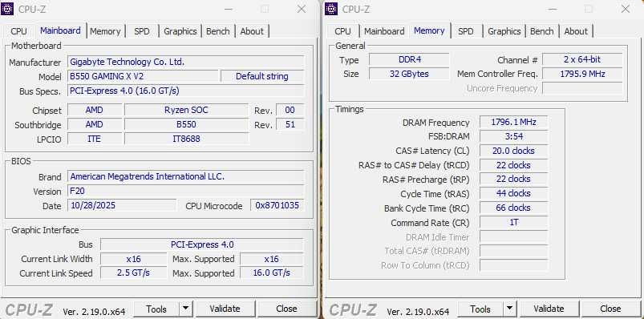Viewport: 644px width, 319px height.
Task: Click BIOS Date 10/28/2025 field
Action: [122, 205]
